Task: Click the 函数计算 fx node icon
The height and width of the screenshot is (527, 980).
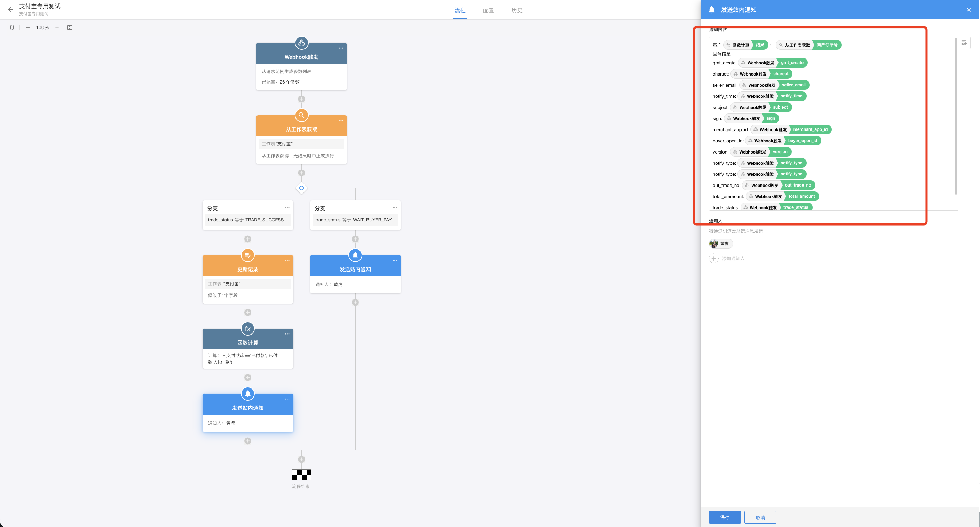Action: (x=248, y=328)
